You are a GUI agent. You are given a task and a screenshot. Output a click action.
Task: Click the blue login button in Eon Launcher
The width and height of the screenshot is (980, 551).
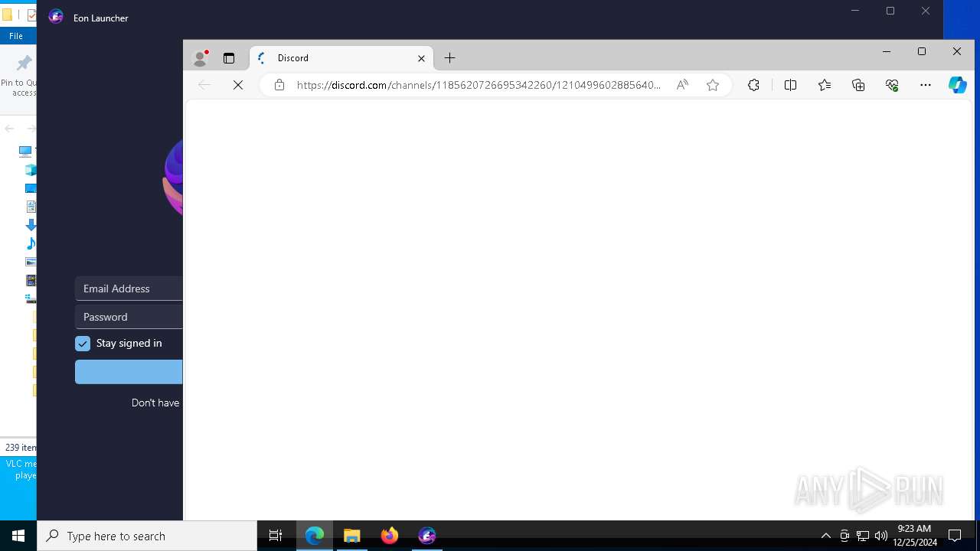pos(129,372)
